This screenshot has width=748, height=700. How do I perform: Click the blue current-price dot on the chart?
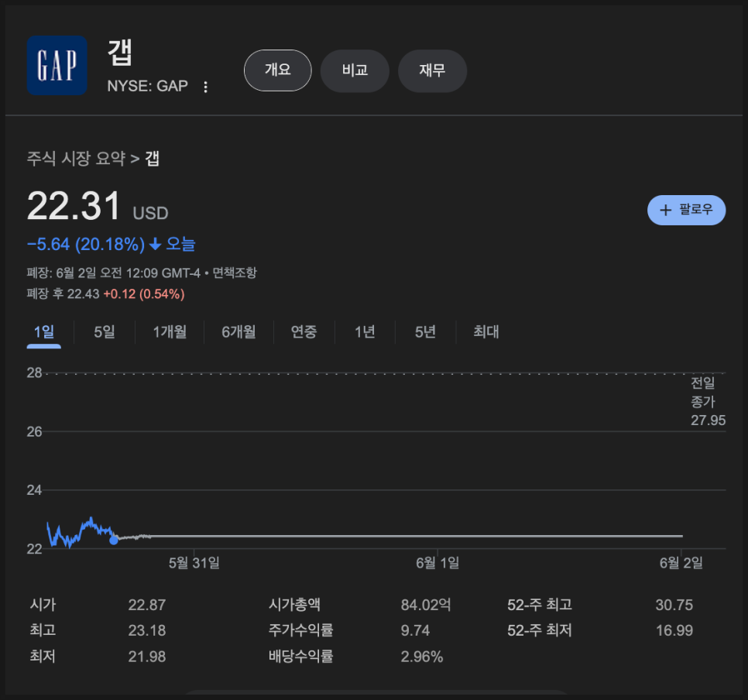pyautogui.click(x=114, y=540)
